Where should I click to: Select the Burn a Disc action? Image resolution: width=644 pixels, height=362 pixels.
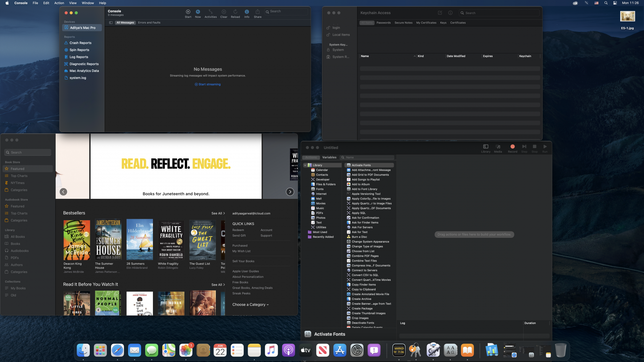point(359,237)
